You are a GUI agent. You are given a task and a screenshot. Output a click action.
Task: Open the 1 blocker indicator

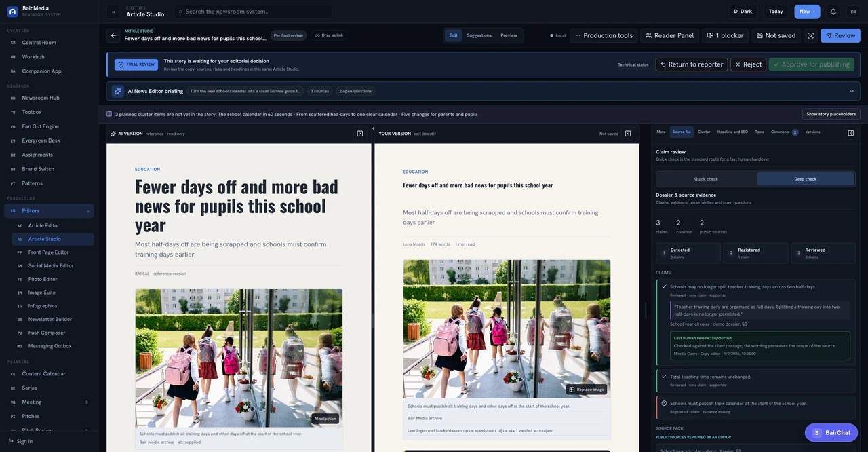point(725,35)
